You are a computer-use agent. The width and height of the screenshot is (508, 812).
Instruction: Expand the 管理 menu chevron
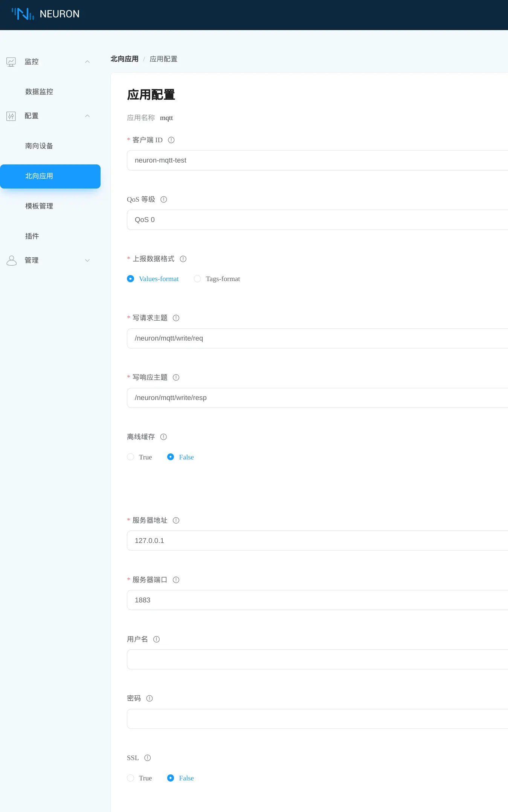tap(87, 260)
